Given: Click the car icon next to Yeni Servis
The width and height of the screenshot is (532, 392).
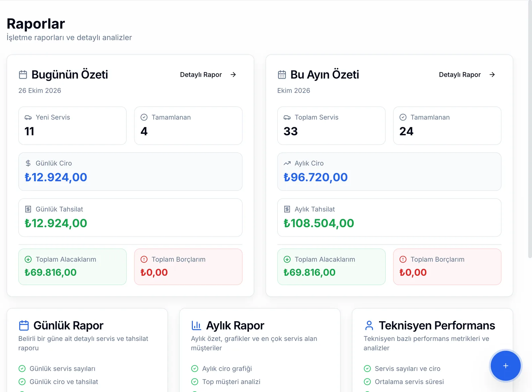Looking at the screenshot, I should (28, 118).
